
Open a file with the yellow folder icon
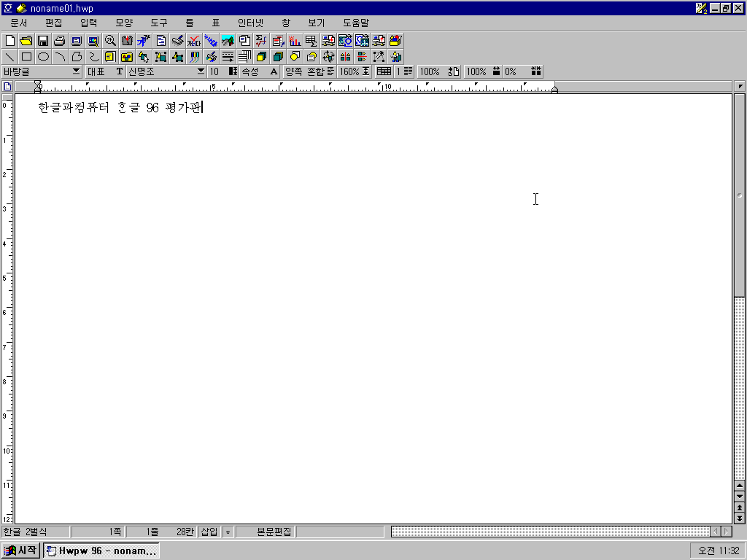pyautogui.click(x=26, y=41)
